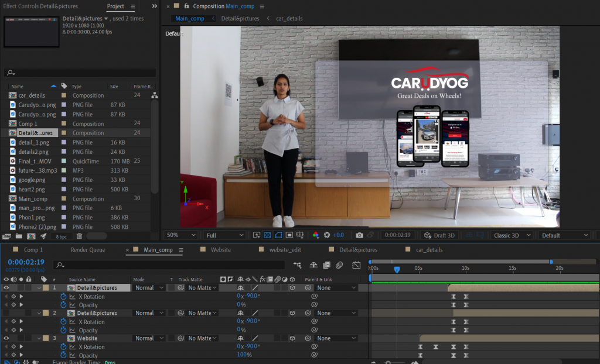Show channel and color management settings

(316, 235)
